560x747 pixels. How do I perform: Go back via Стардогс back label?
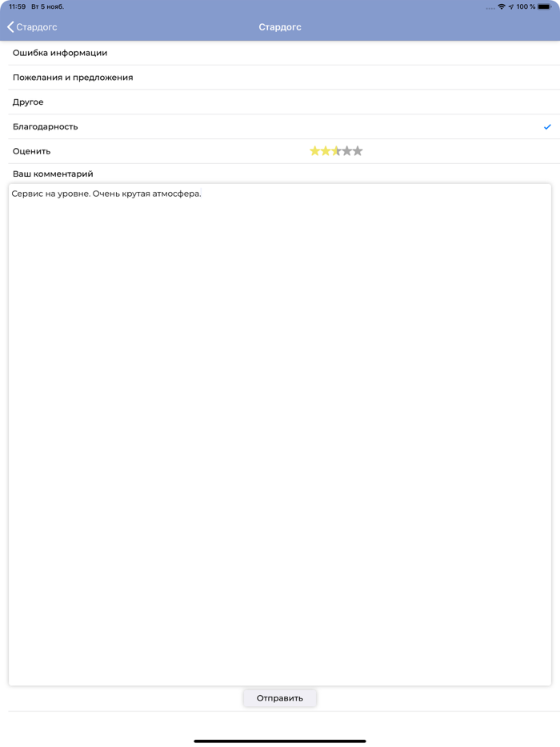(x=37, y=27)
